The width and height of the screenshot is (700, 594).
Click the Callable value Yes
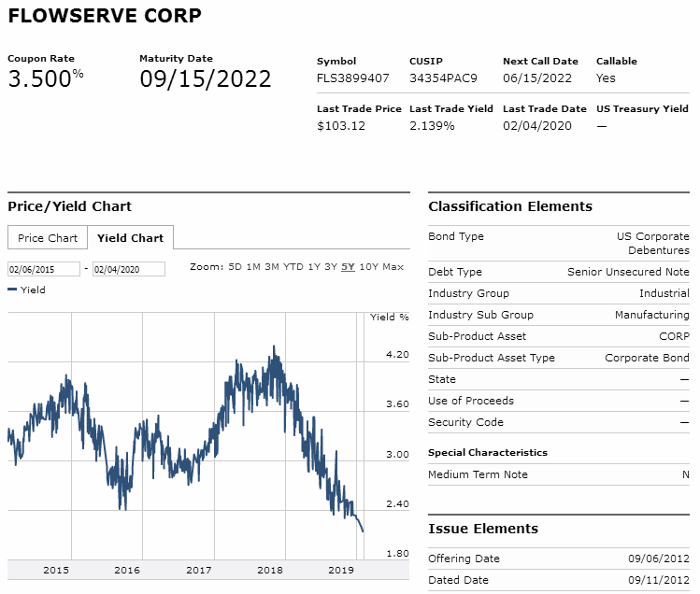606,78
